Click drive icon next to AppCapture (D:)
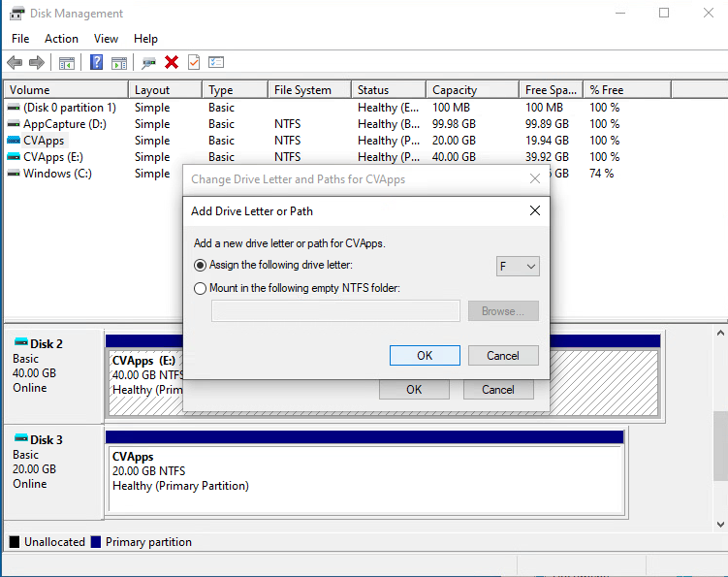 click(x=14, y=124)
